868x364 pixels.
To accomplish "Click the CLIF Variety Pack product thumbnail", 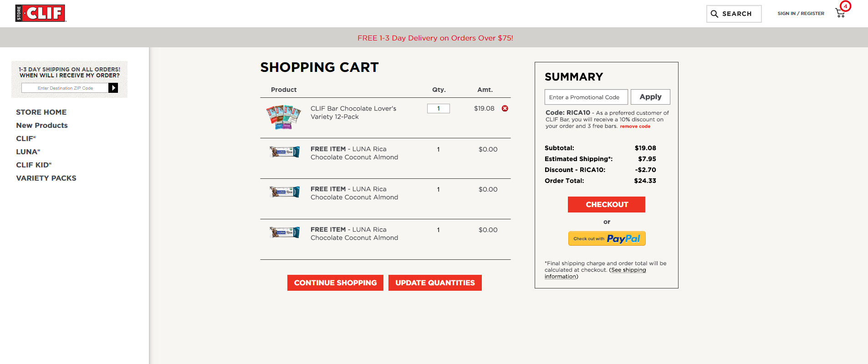I will click(283, 117).
